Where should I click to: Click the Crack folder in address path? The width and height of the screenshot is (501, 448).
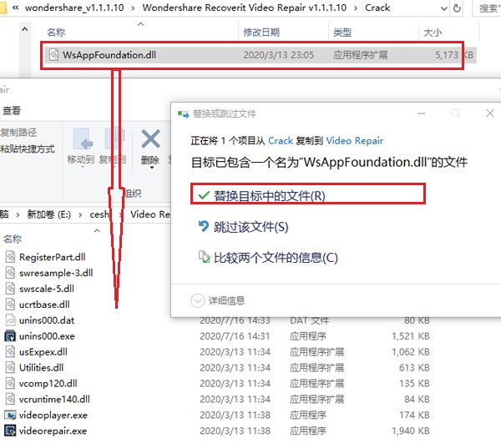(377, 8)
